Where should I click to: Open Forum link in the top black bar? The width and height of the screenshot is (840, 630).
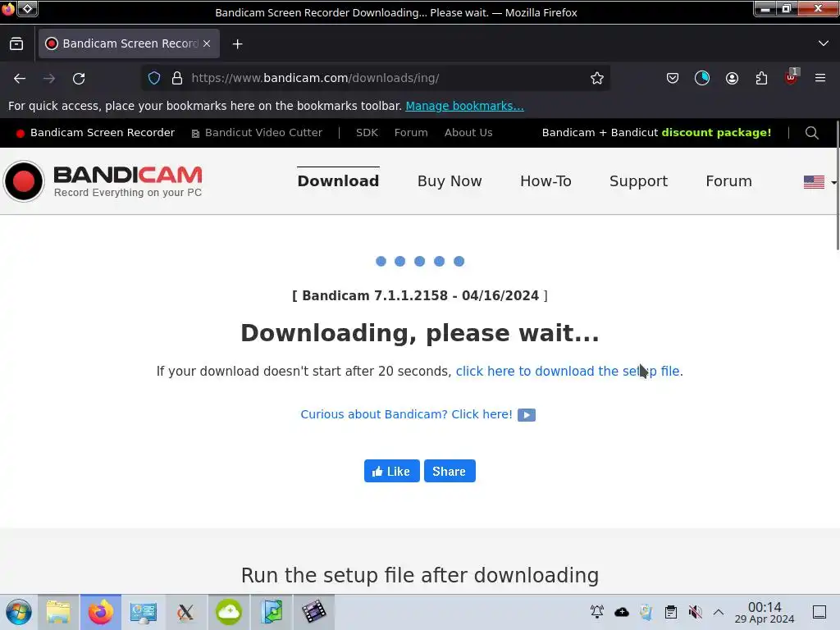pyautogui.click(x=411, y=133)
